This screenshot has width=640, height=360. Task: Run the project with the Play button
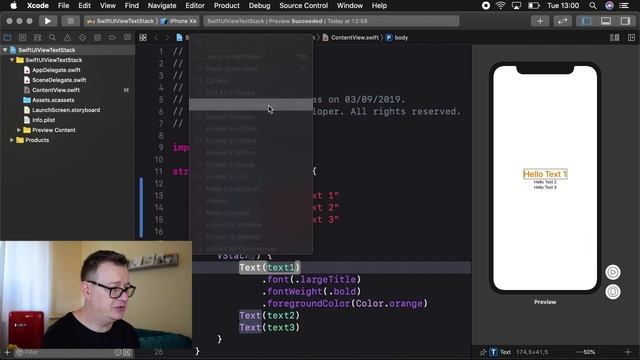[x=48, y=21]
